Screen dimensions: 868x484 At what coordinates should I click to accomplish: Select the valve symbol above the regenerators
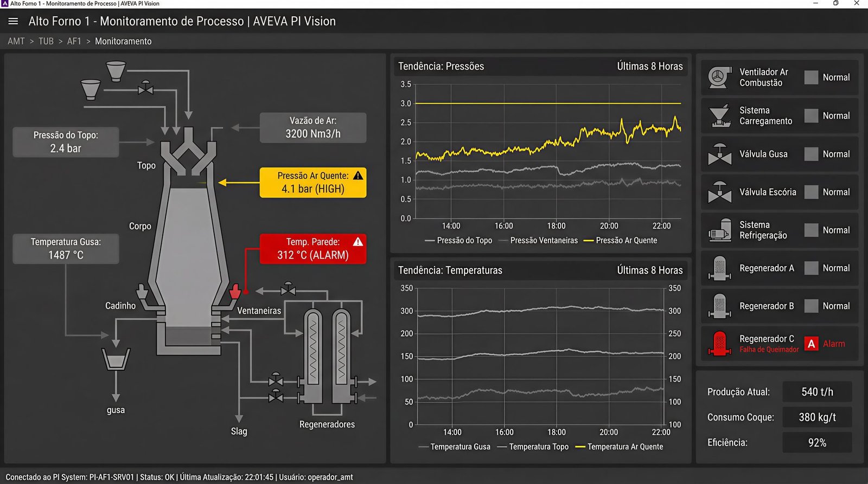pyautogui.click(x=288, y=289)
